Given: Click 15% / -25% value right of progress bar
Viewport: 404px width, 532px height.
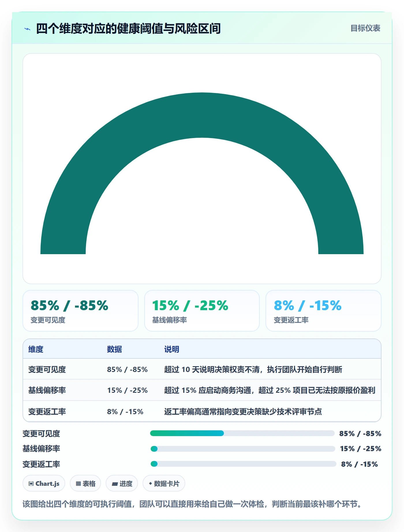Looking at the screenshot, I should click(361, 449).
